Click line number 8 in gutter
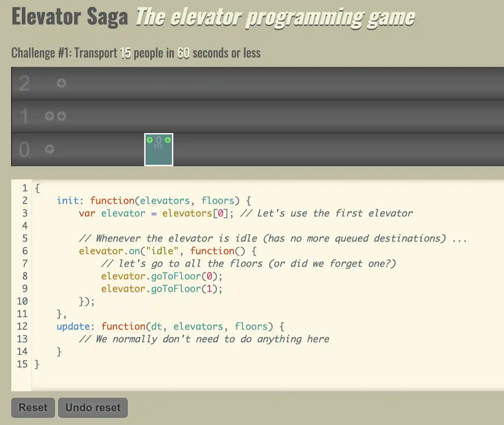 [x=25, y=276]
